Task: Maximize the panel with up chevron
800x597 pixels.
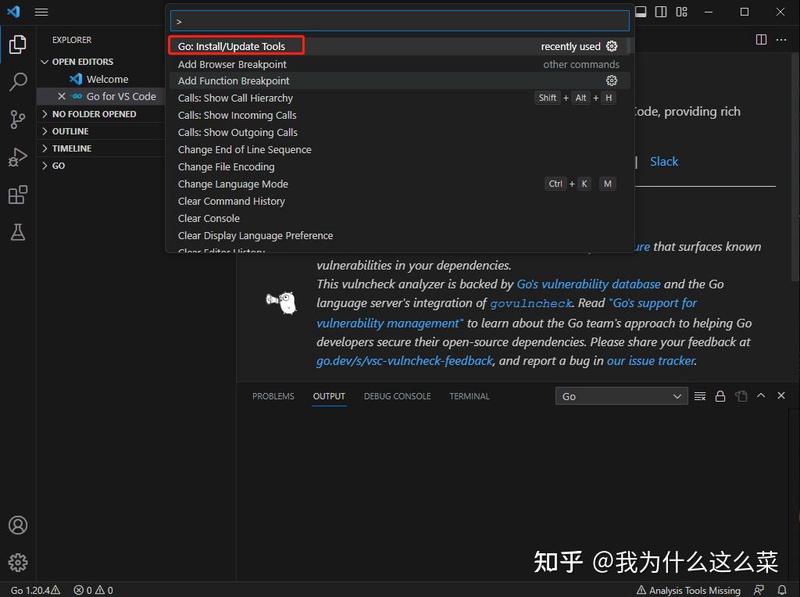Action: (x=761, y=395)
